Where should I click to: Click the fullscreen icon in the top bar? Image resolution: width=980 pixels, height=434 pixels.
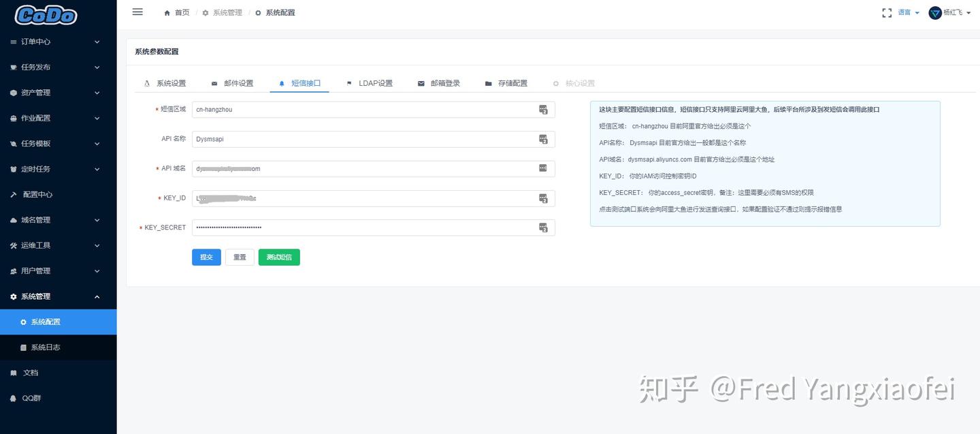coord(886,12)
